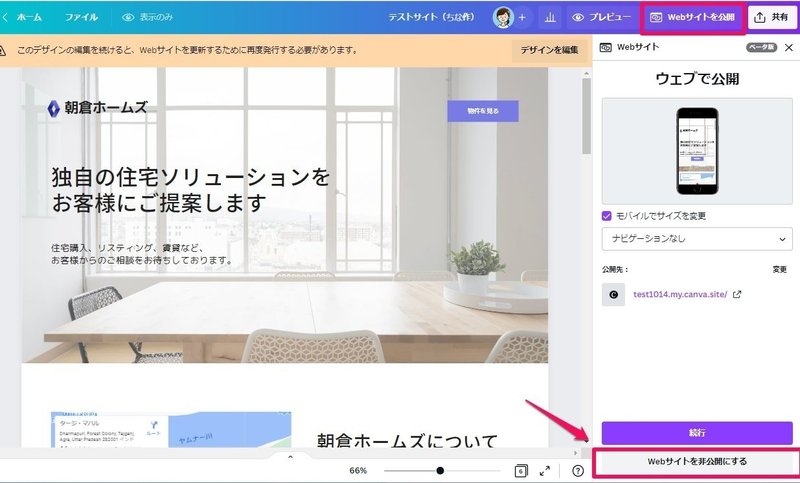Click the デザインを編集 button
This screenshot has width=800, height=483.
coord(549,50)
